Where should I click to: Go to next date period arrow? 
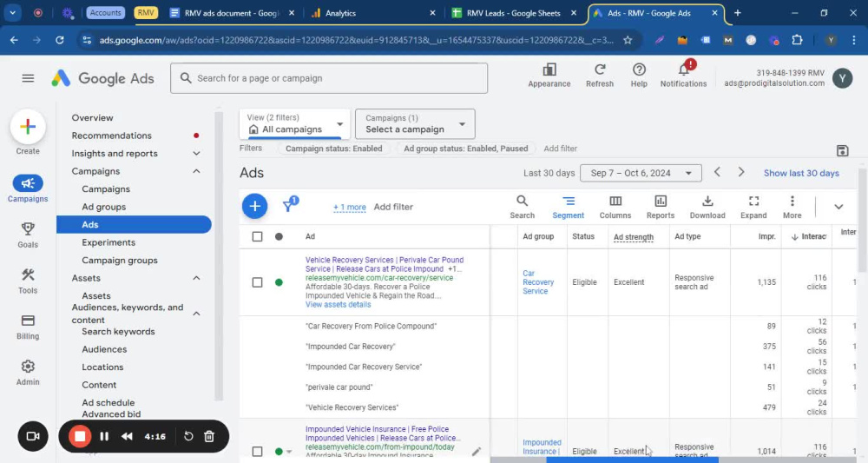[x=740, y=172]
